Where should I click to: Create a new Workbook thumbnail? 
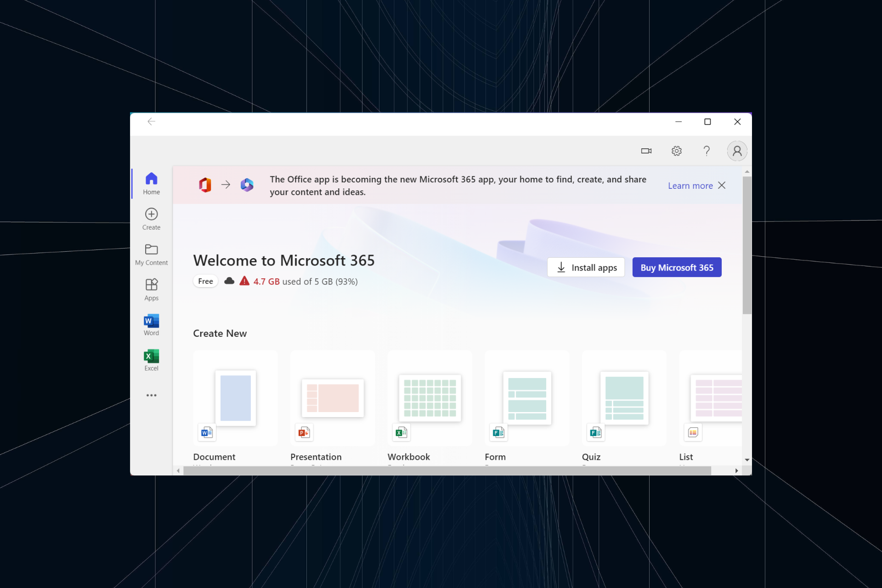click(430, 398)
